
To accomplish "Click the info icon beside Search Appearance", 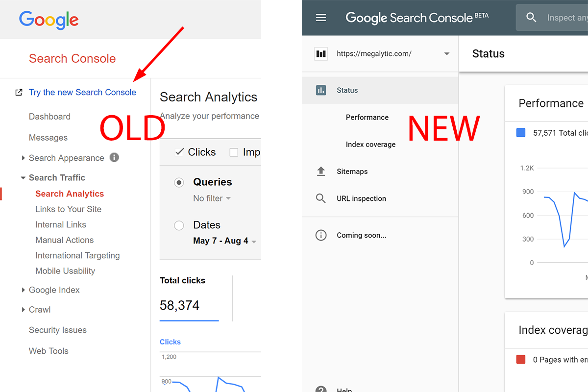I will point(114,158).
